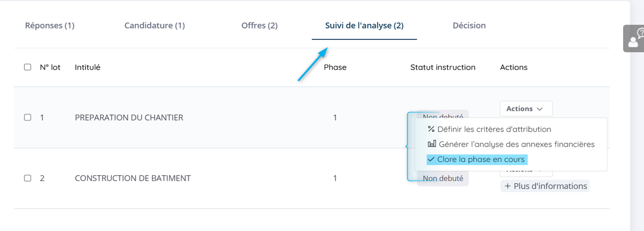The height and width of the screenshot is (231, 644).
Task: Open the Candidature (1) tab
Action: (x=155, y=25)
